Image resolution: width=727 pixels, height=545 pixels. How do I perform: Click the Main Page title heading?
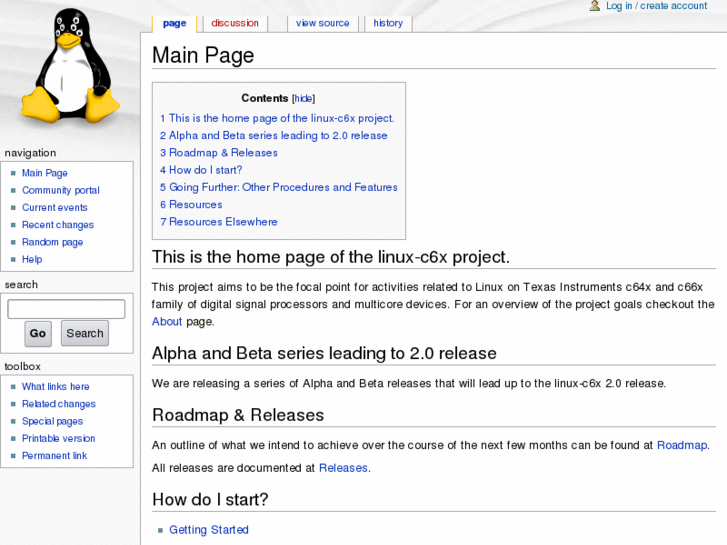click(203, 55)
